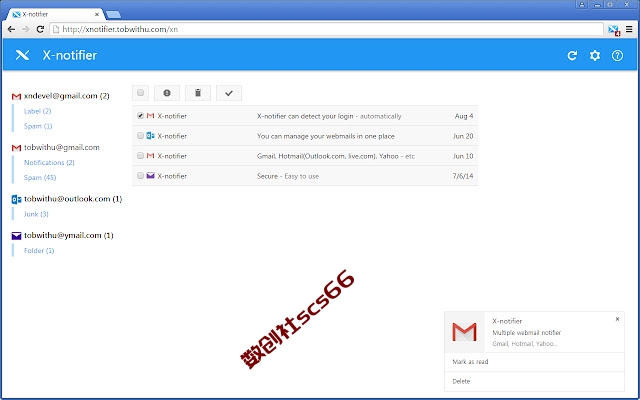The width and height of the screenshot is (640, 400).
Task: Click the '7/6/14' date cell
Action: (x=463, y=176)
